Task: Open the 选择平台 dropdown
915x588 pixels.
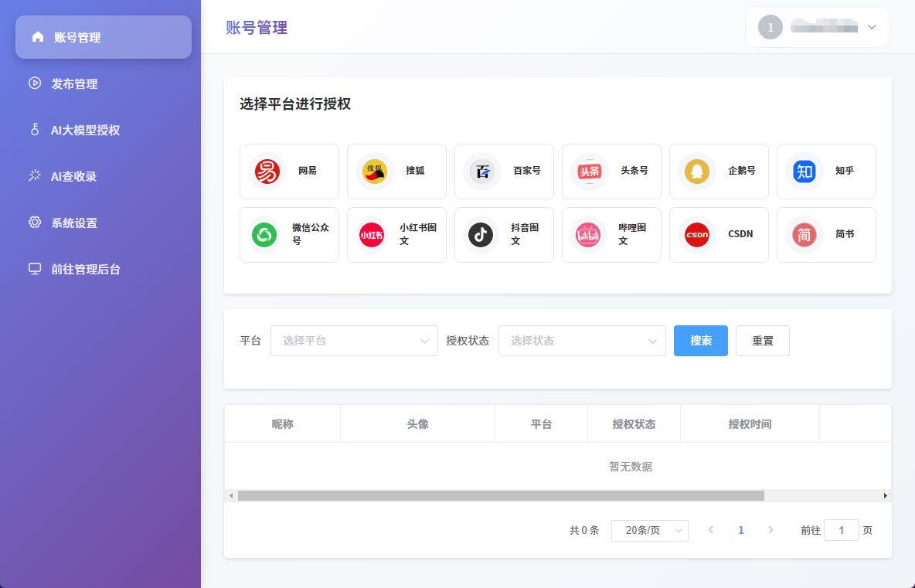Action: pos(354,340)
